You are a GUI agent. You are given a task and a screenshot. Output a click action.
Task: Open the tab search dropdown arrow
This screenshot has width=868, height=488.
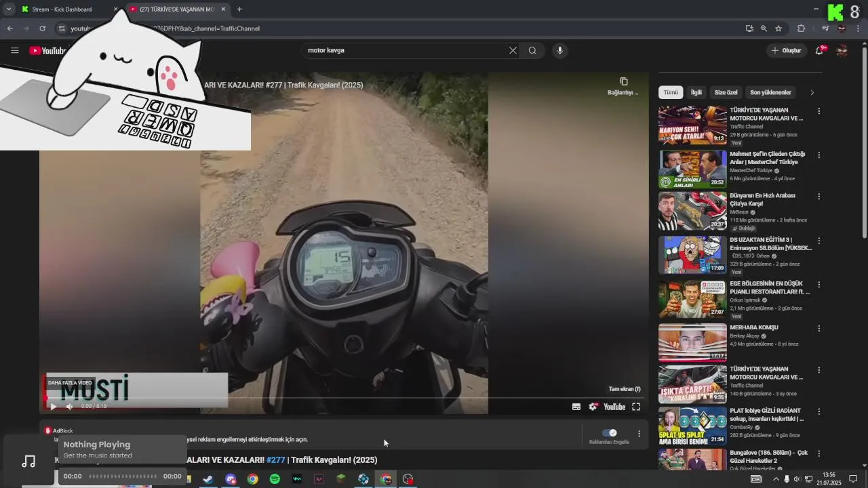click(x=9, y=9)
